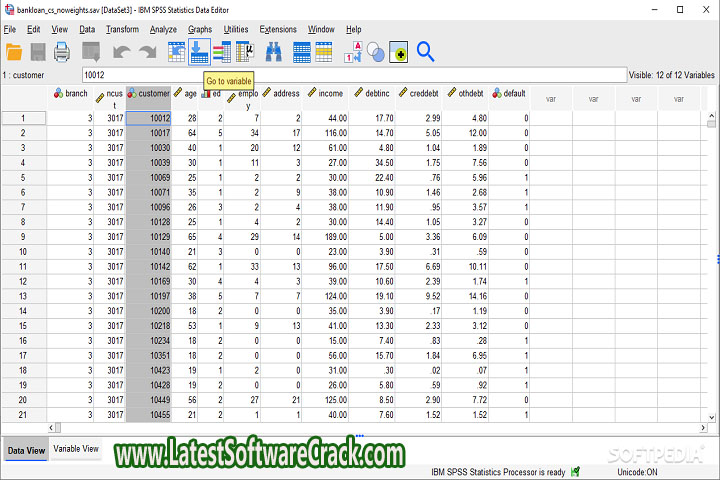The height and width of the screenshot is (480, 720).
Task: Click the processor ready status icon
Action: (575, 472)
